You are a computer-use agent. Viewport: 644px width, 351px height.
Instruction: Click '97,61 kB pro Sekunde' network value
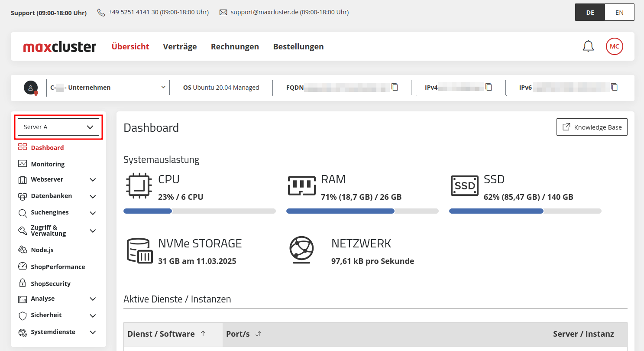click(373, 261)
